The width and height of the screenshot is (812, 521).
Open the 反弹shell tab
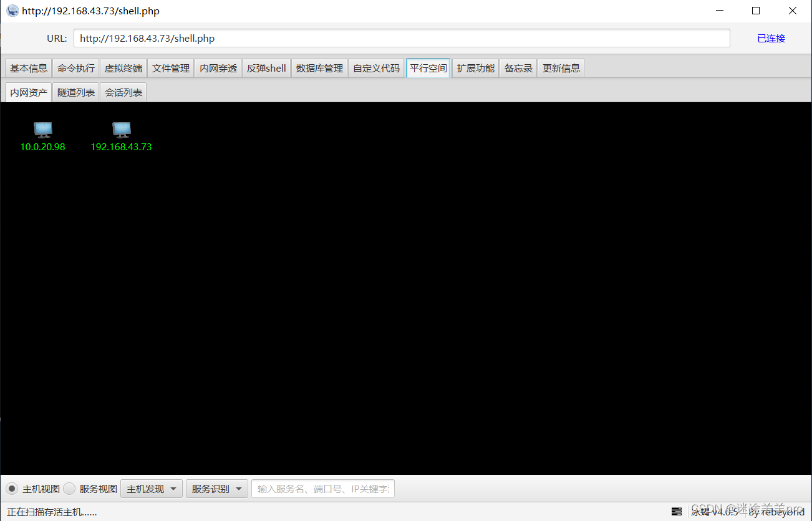pyautogui.click(x=266, y=68)
